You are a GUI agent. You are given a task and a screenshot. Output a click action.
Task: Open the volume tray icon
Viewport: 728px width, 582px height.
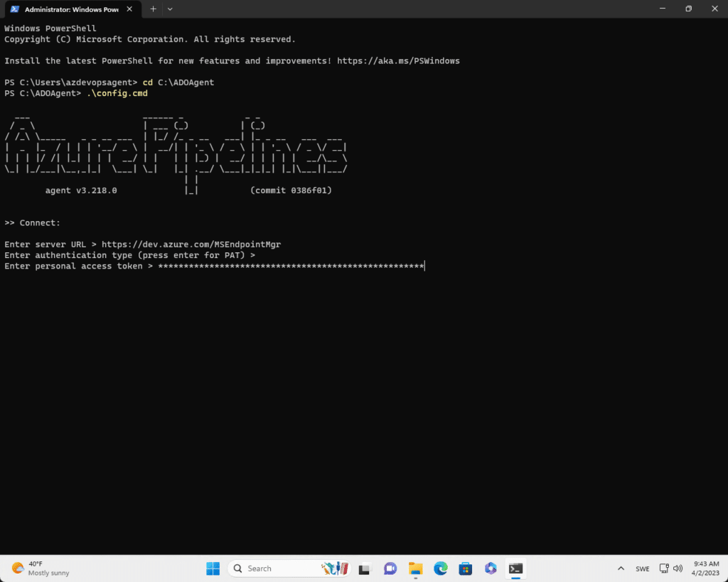coord(678,568)
